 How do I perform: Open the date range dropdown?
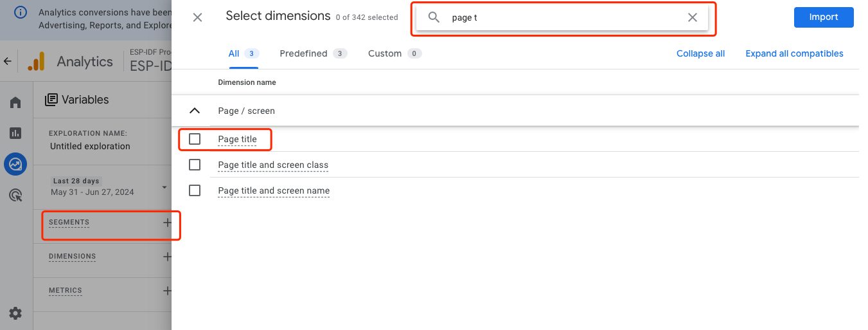coord(164,187)
